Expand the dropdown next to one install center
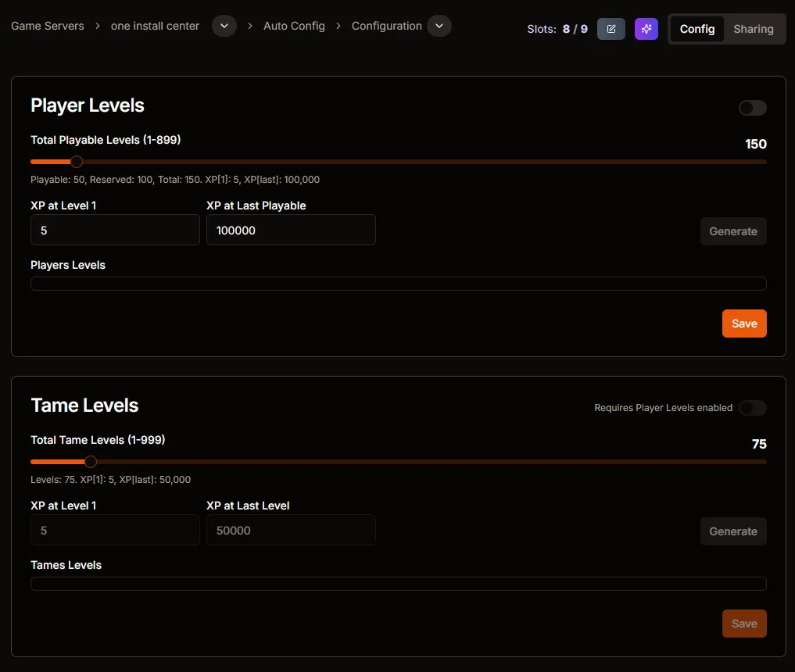Image resolution: width=795 pixels, height=672 pixels. tap(224, 26)
